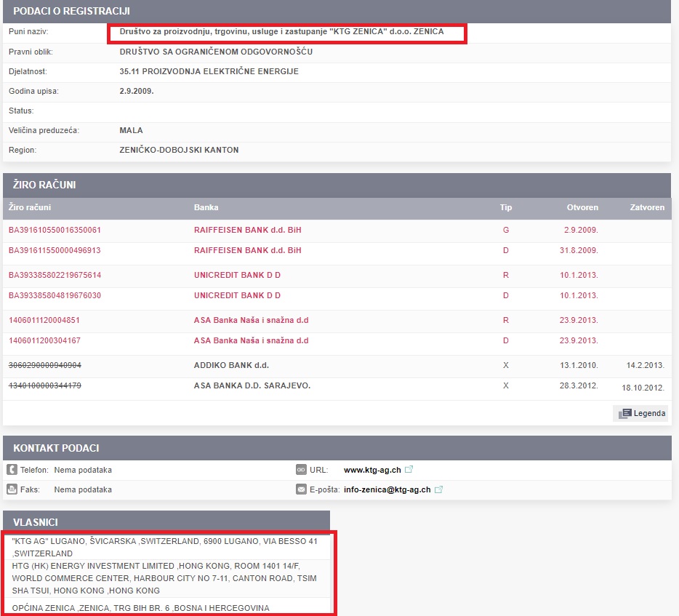Open external link icon next to www.ktg-ag.ch
This screenshot has height=616, width=679.
pyautogui.click(x=409, y=470)
